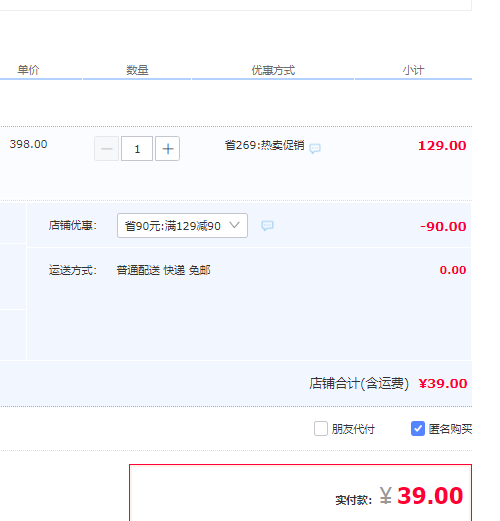Click the 小计 column header
The width and height of the screenshot is (500, 521).
click(413, 70)
